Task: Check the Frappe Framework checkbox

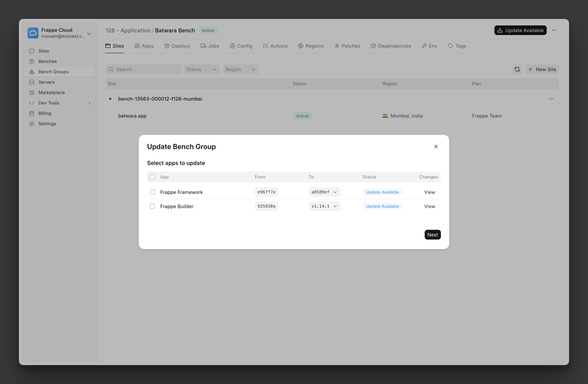Action: [x=152, y=192]
